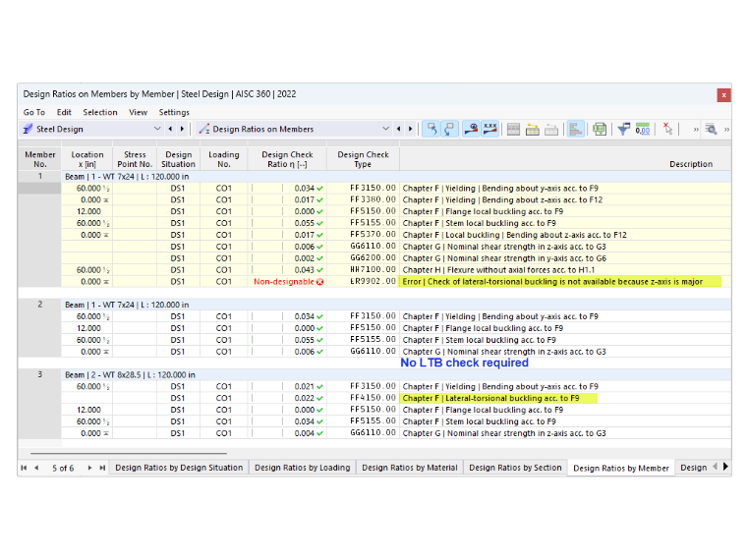Toggle the x.xx result values icon
Image resolution: width=747 pixels, height=560 pixels.
[489, 129]
